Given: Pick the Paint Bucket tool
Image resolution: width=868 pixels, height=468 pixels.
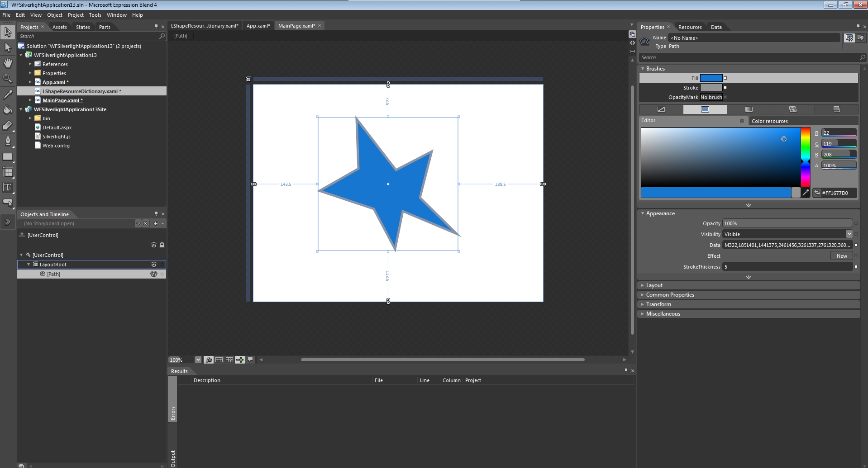Looking at the screenshot, I should 8,110.
